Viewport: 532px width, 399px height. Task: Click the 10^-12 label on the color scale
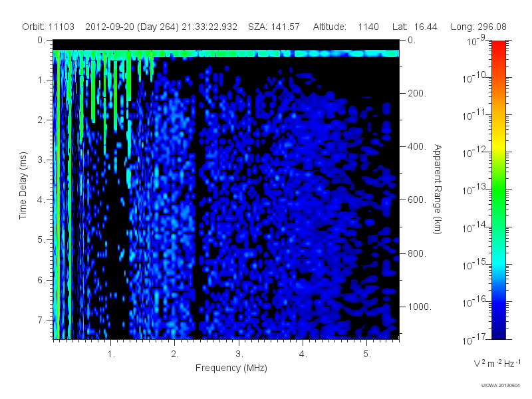(474, 152)
